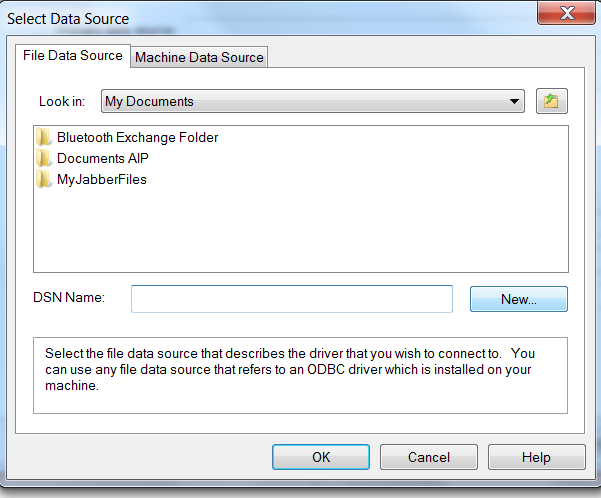Viewport: 601px width, 498px height.
Task: Click the up one level folder icon
Action: [x=552, y=101]
